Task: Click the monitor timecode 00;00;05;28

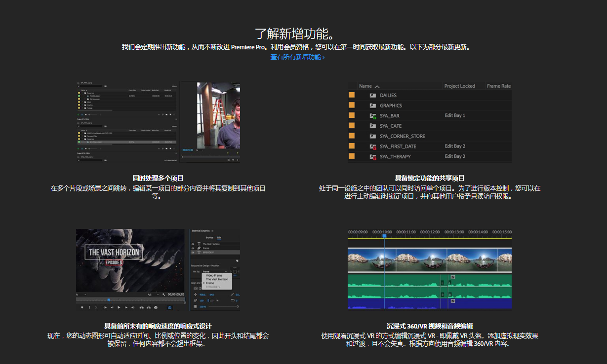Action: pyautogui.click(x=176, y=294)
